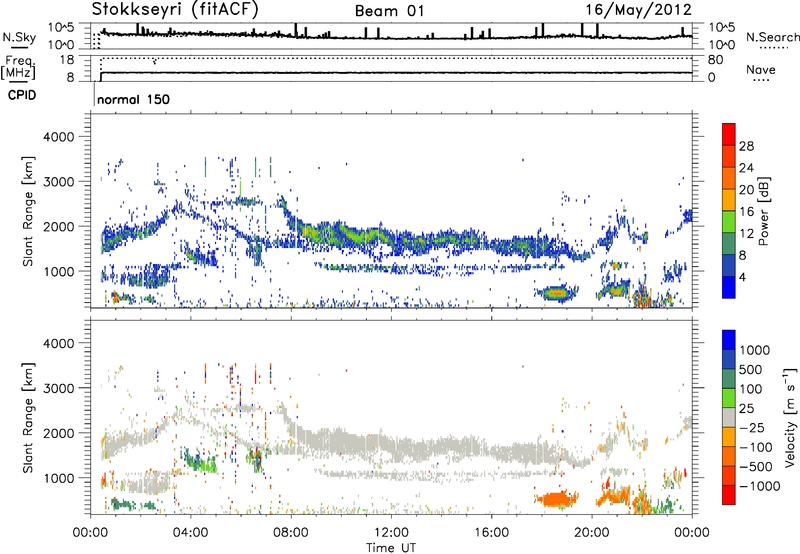Click the '80' Nave axis tick

tap(715, 60)
